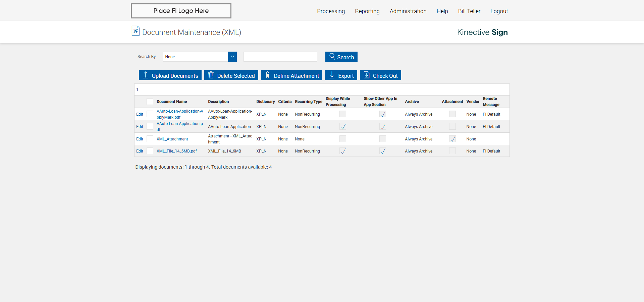The image size is (644, 302).
Task: Open the Search By dropdown arrow
Action: pyautogui.click(x=232, y=57)
